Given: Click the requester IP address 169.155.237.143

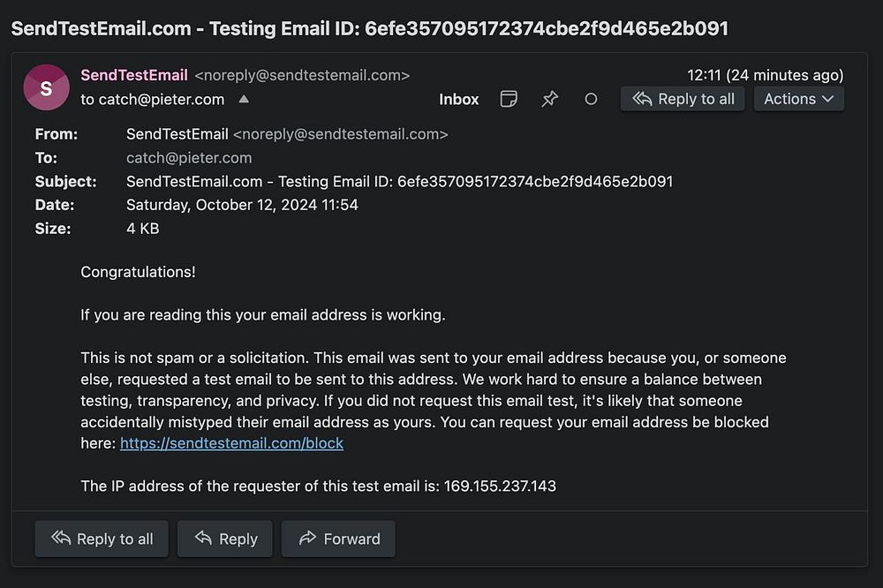Looking at the screenshot, I should coord(500,486).
